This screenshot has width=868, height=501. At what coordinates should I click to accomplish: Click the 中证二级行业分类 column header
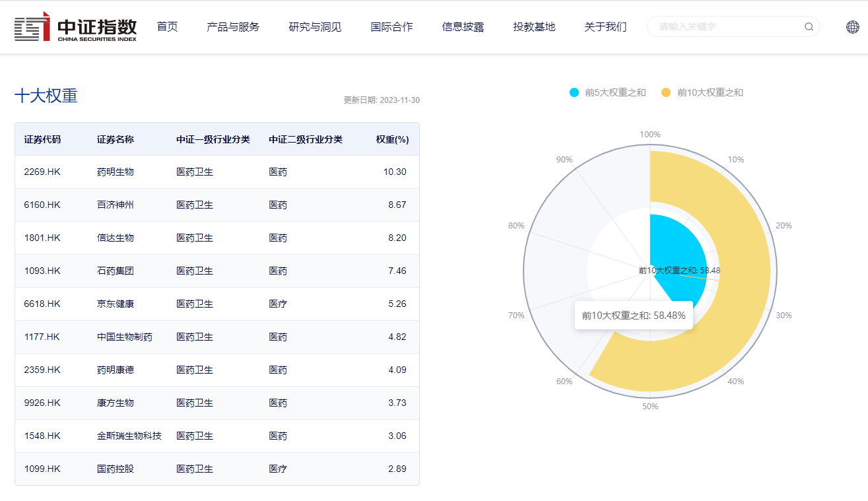click(306, 139)
